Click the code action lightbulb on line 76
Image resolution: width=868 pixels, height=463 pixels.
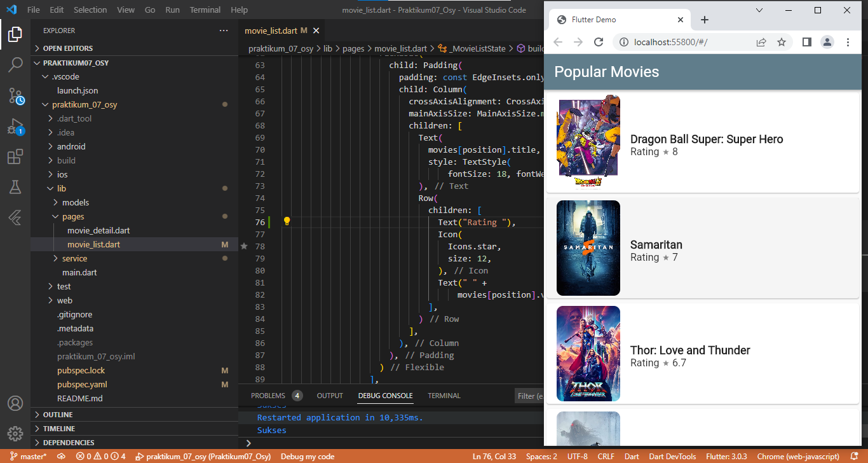click(x=287, y=221)
